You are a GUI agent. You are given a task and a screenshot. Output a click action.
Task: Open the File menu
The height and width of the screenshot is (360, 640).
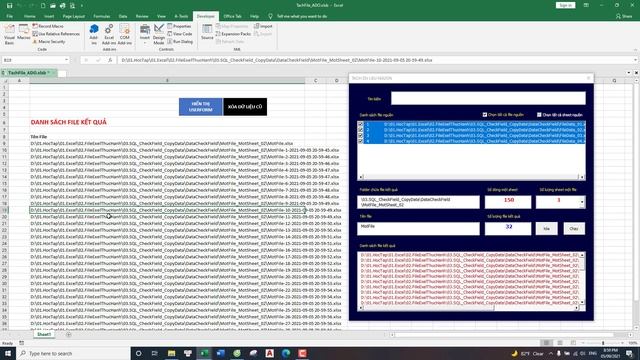pyautogui.click(x=9, y=16)
